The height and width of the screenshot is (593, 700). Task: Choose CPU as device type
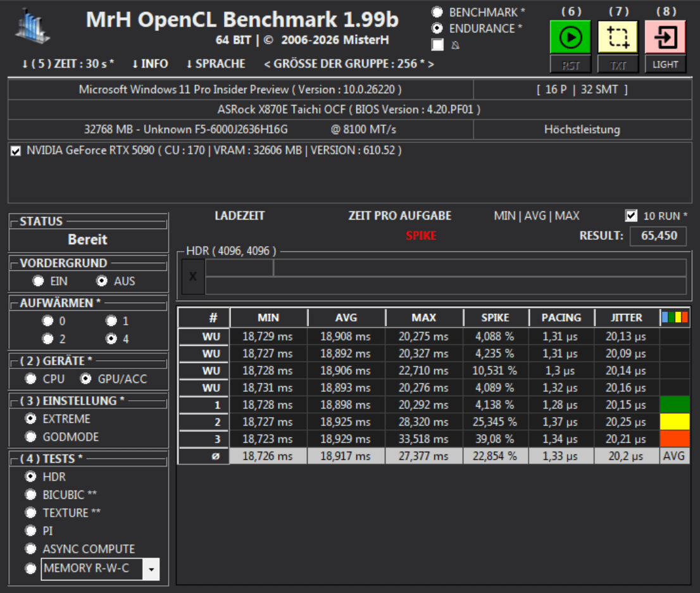click(31, 378)
